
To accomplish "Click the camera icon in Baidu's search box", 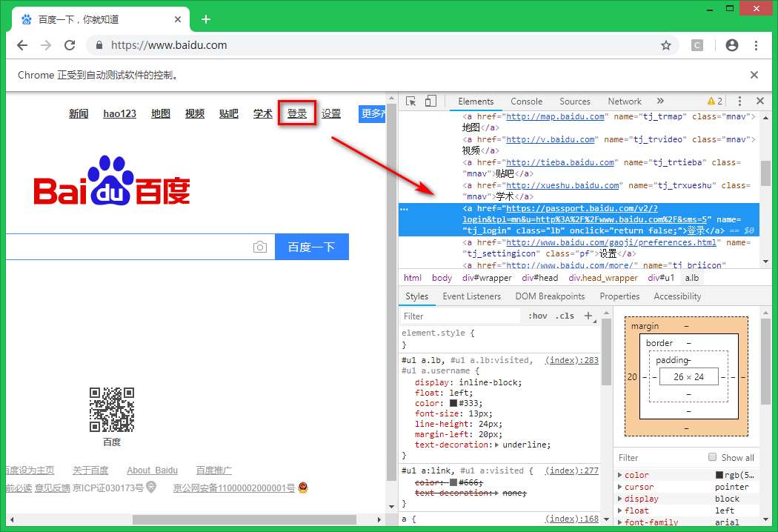I will coord(260,247).
